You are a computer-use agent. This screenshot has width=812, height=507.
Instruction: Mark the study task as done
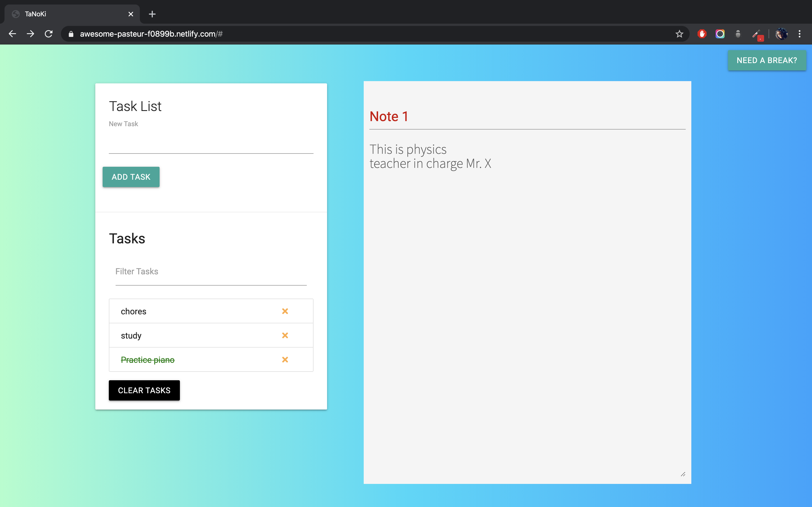[131, 336]
